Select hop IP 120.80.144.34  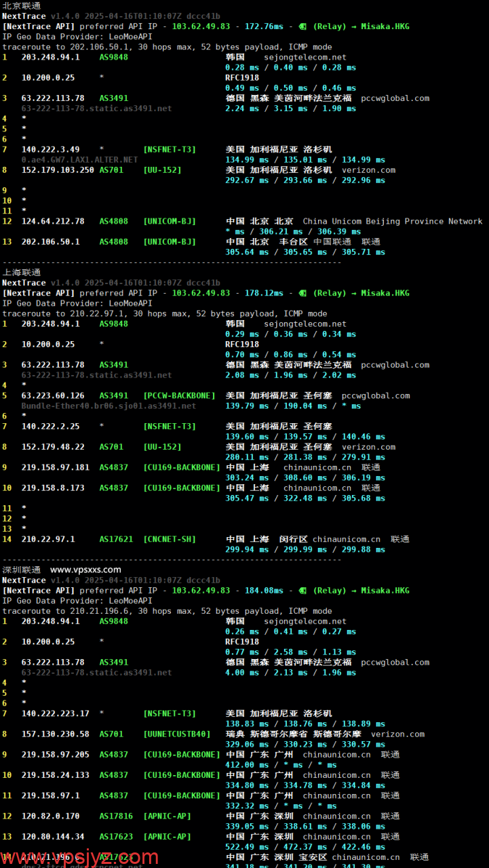[53, 836]
